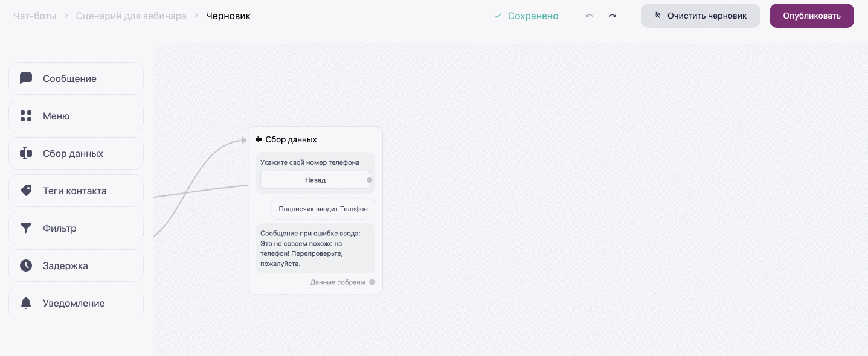Add the Сбор данных block from sidebar
The image size is (868, 356).
[76, 153]
